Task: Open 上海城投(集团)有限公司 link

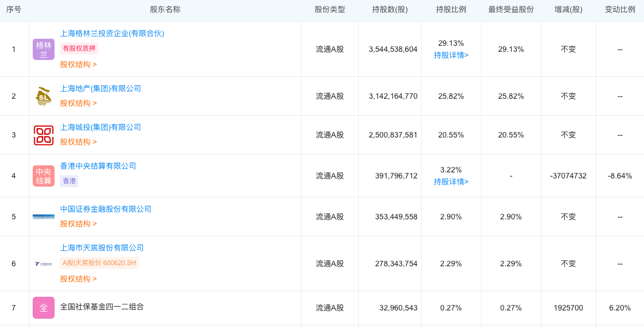Action: 101,127
